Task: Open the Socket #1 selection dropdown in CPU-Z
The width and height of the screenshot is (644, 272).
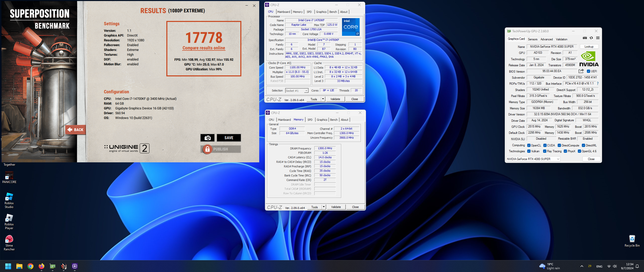Action: pos(297,90)
